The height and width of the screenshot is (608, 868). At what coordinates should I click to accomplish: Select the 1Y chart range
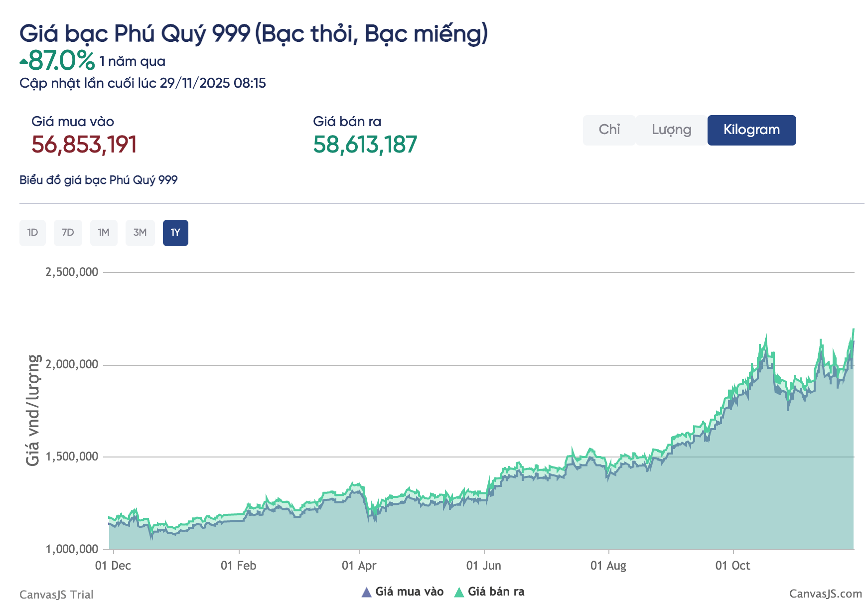(175, 233)
